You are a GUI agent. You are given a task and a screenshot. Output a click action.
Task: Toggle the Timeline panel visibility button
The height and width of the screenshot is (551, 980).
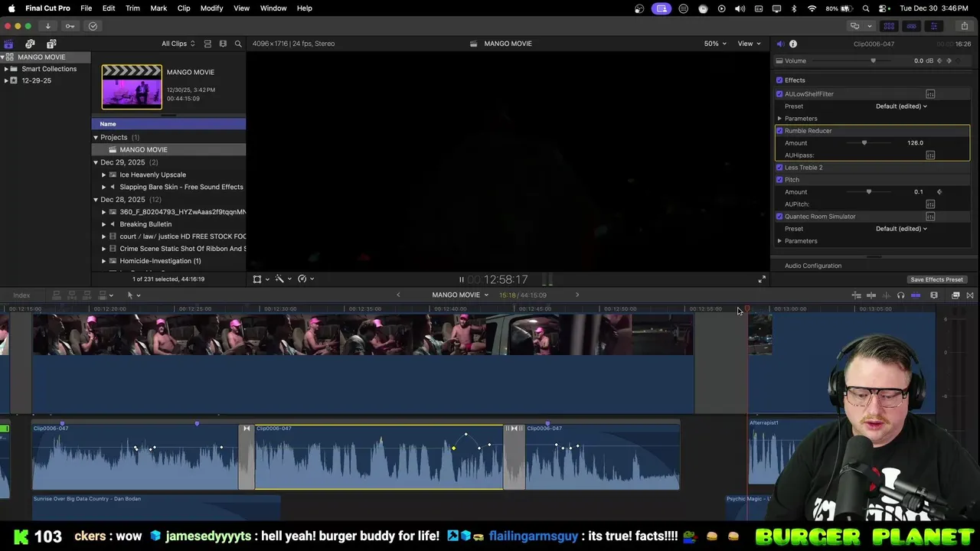click(911, 26)
